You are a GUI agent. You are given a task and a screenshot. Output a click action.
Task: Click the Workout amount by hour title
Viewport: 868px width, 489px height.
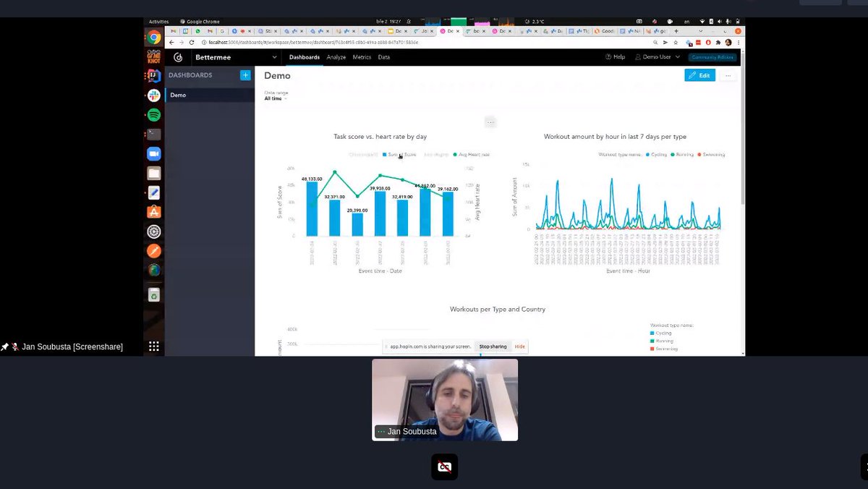tap(615, 136)
